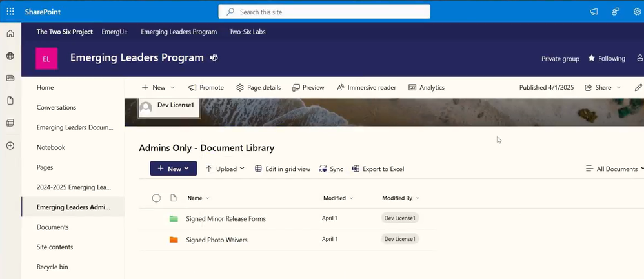Image resolution: width=644 pixels, height=279 pixels.
Task: Click the Private group label
Action: click(560, 59)
